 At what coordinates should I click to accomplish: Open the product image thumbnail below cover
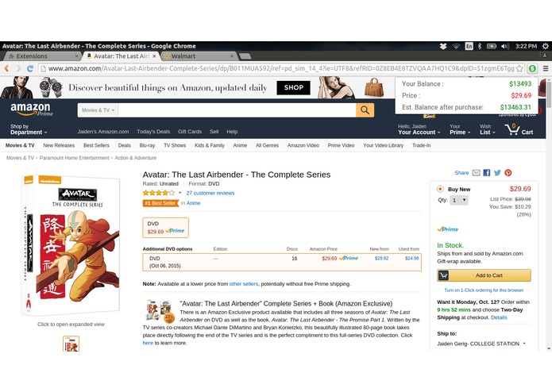[x=71, y=344]
